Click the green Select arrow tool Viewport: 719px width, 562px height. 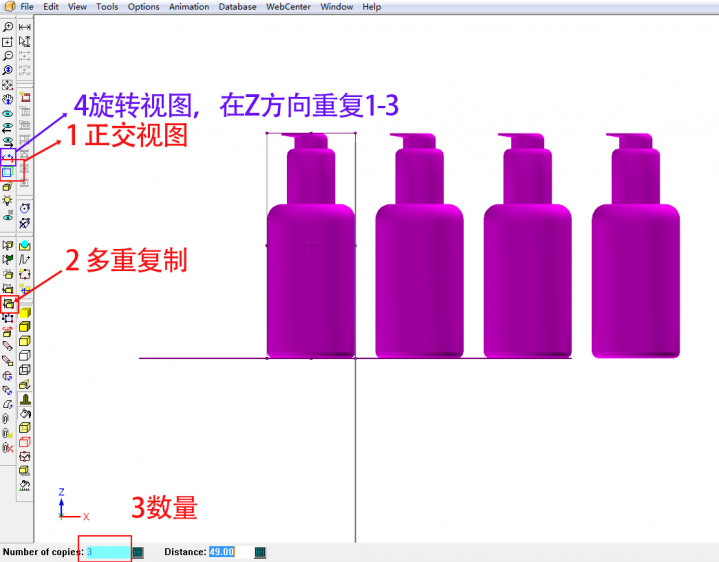tap(8, 260)
